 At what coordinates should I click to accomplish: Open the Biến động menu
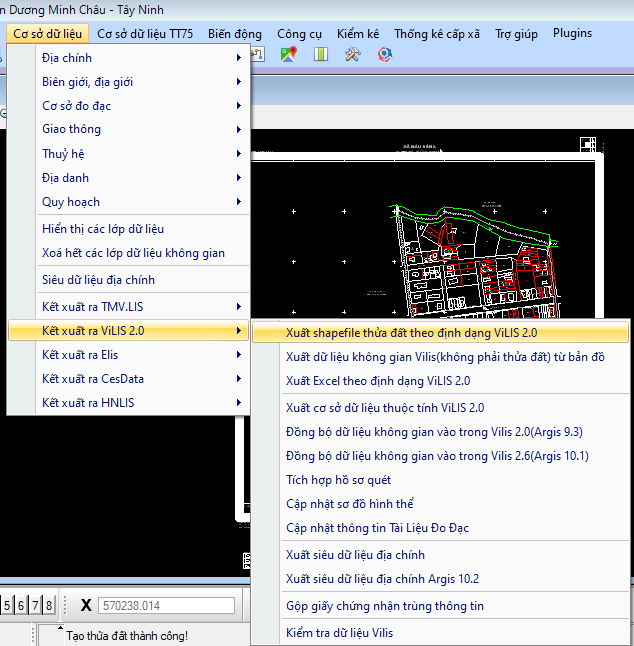pos(234,33)
